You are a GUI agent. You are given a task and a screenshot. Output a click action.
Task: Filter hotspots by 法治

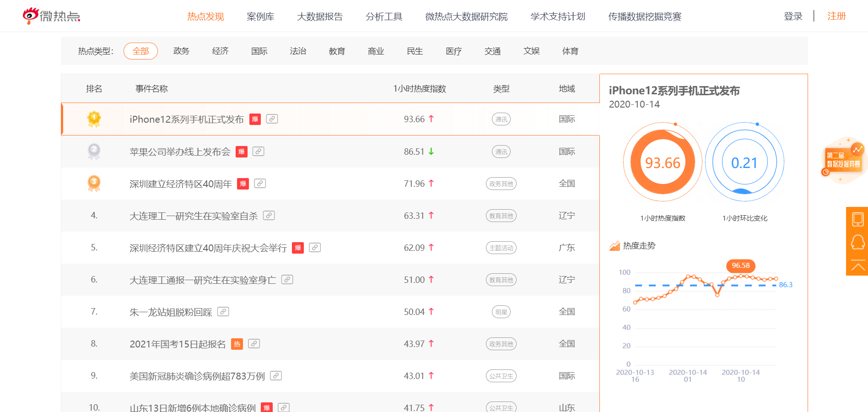tap(298, 51)
